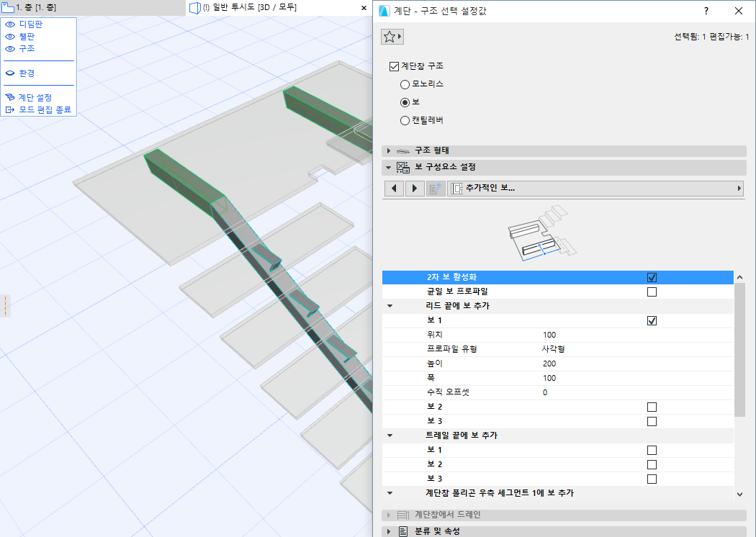Click the orange handle on left edge

[x=5, y=306]
